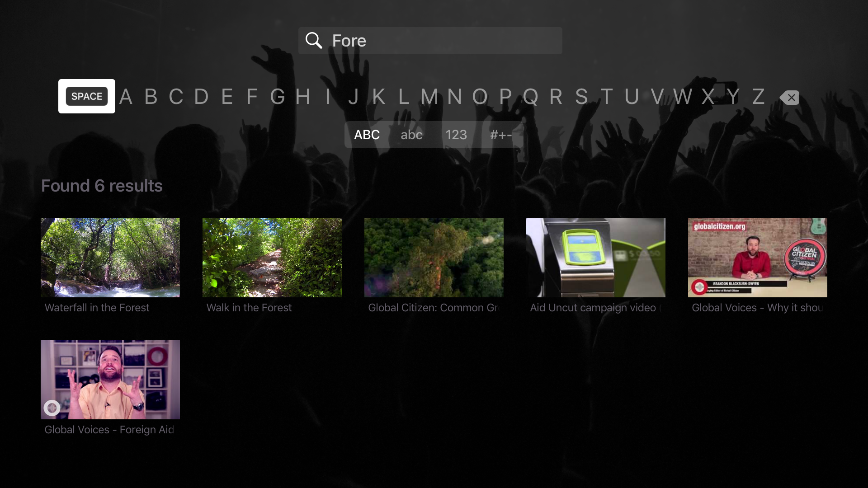Thumbnail of Global Voices Foreign Aid video
The height and width of the screenshot is (488, 868).
pos(110,380)
